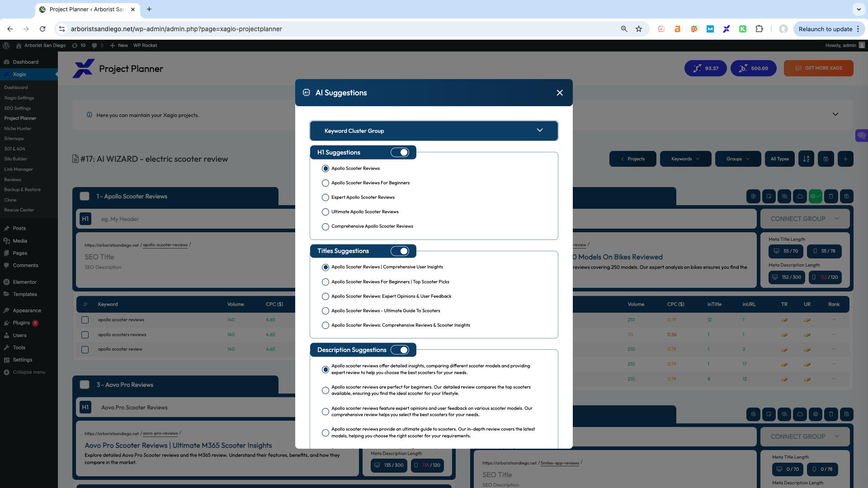This screenshot has width=868, height=488.
Task: Click the 93.37 XAGS balance button
Action: coord(706,68)
